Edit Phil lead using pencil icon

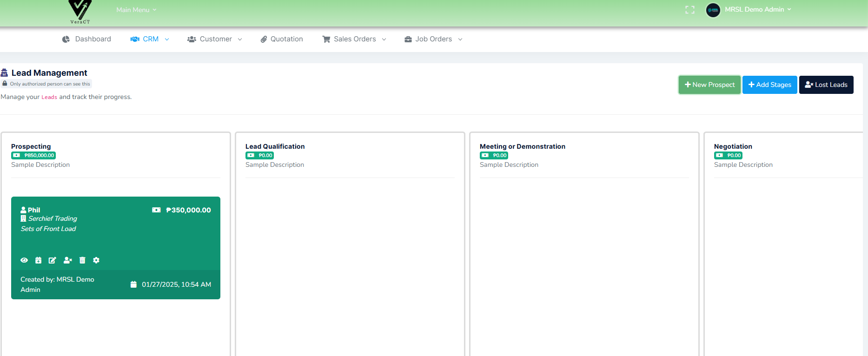pyautogui.click(x=53, y=260)
